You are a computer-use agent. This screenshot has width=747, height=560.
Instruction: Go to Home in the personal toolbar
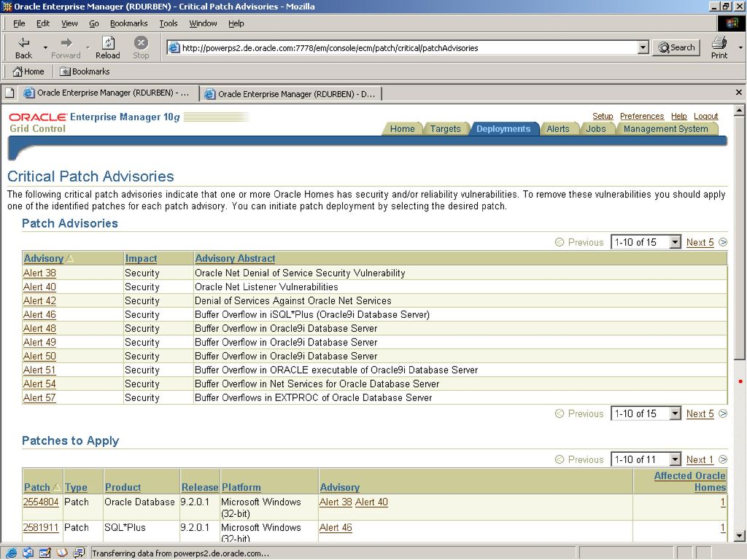point(28,71)
